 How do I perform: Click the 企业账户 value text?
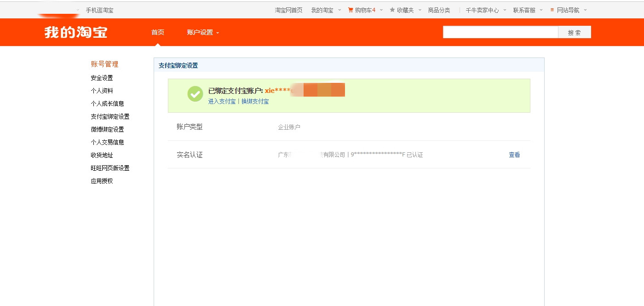tap(289, 127)
